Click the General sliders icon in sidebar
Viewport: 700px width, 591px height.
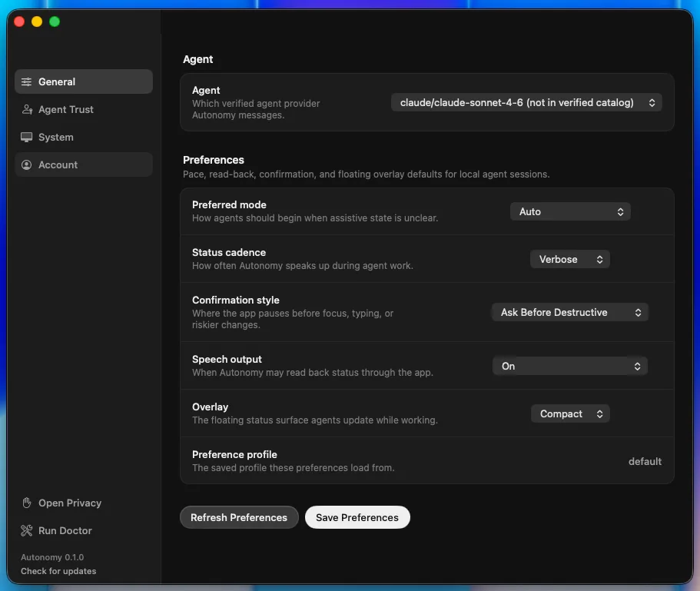coord(26,81)
